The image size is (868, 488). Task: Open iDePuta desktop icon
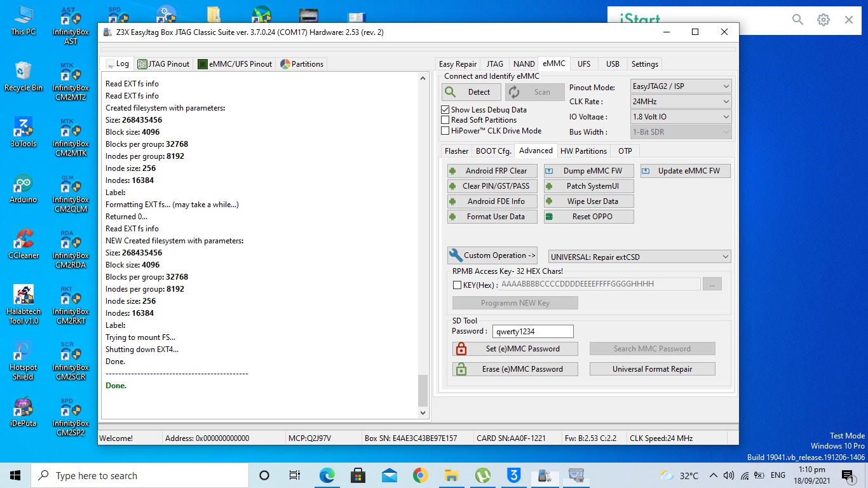(x=24, y=412)
